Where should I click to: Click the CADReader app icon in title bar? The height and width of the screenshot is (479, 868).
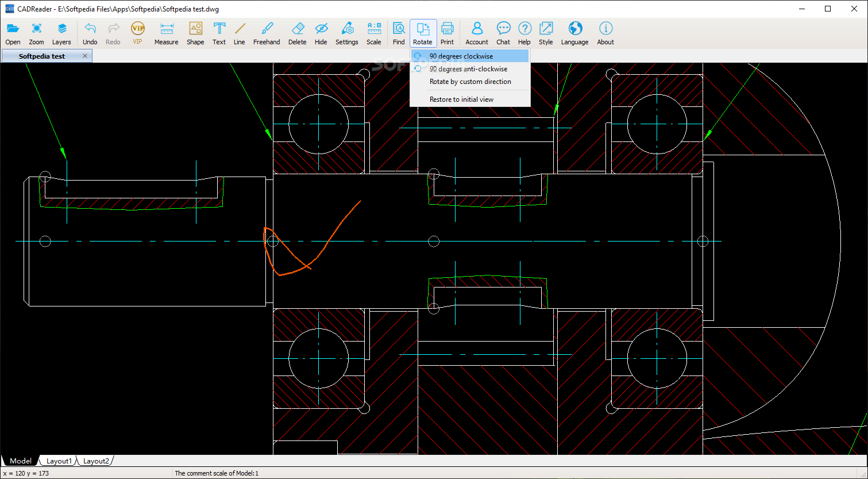point(9,9)
